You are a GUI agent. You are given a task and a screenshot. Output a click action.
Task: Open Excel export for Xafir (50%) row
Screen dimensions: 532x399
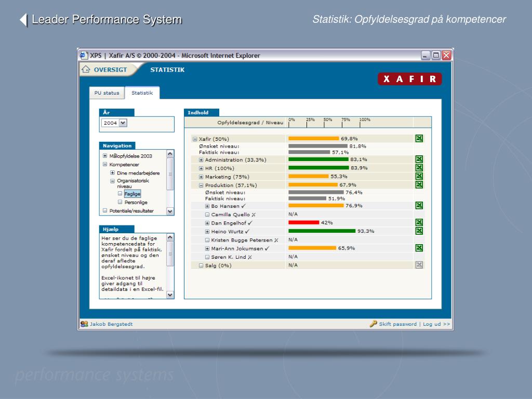419,138
